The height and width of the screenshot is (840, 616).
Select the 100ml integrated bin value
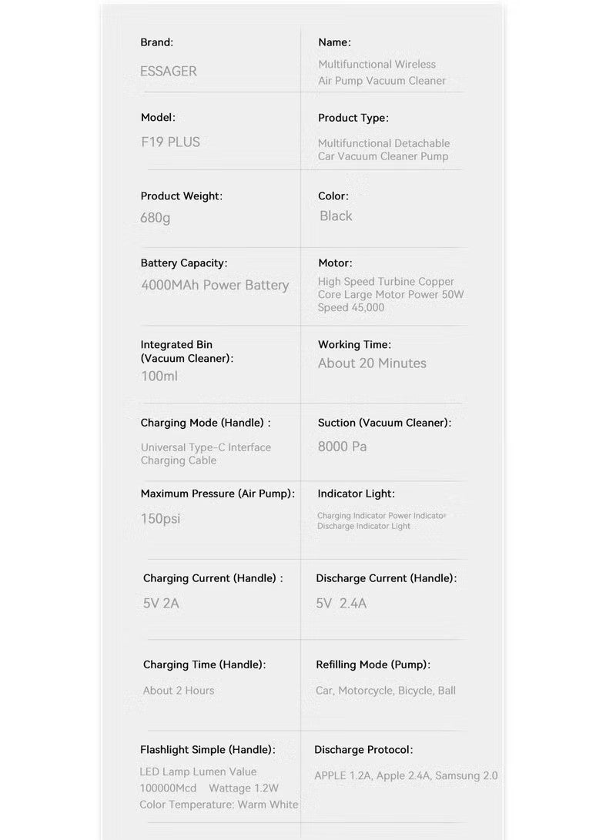(x=159, y=376)
